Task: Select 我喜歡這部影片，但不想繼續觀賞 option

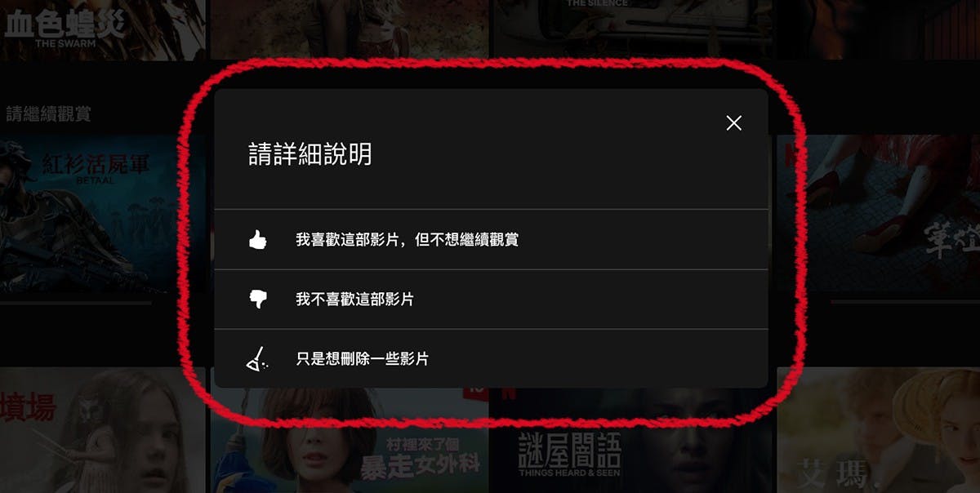Action: pos(491,240)
